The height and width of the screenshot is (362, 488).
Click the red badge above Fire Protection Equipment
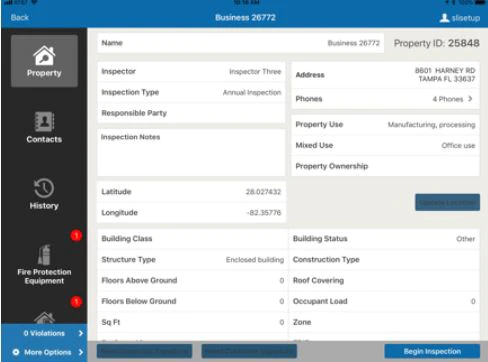(x=76, y=236)
